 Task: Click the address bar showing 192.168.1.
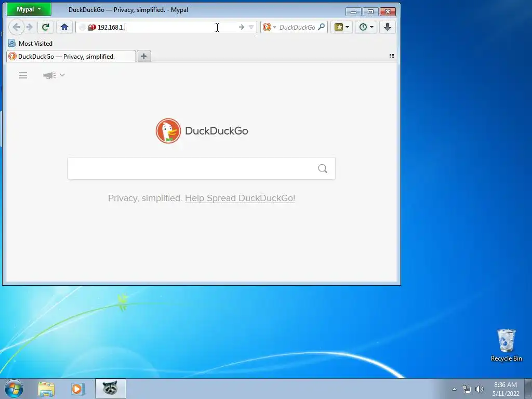pyautogui.click(x=166, y=27)
